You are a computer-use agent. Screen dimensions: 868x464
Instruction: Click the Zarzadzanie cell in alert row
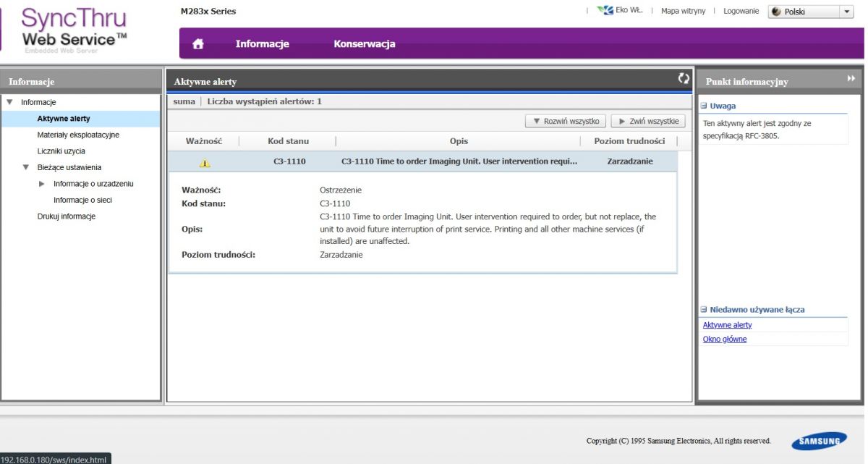[x=630, y=161]
